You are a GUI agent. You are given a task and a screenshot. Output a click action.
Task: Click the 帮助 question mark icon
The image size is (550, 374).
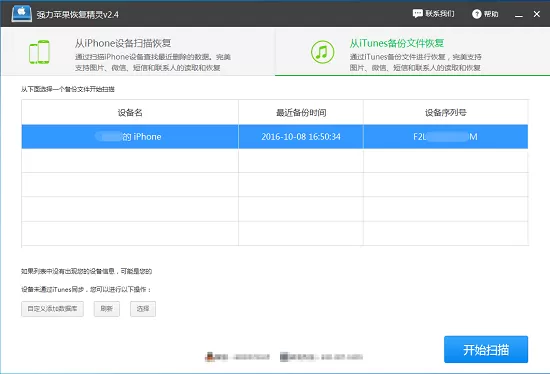476,14
